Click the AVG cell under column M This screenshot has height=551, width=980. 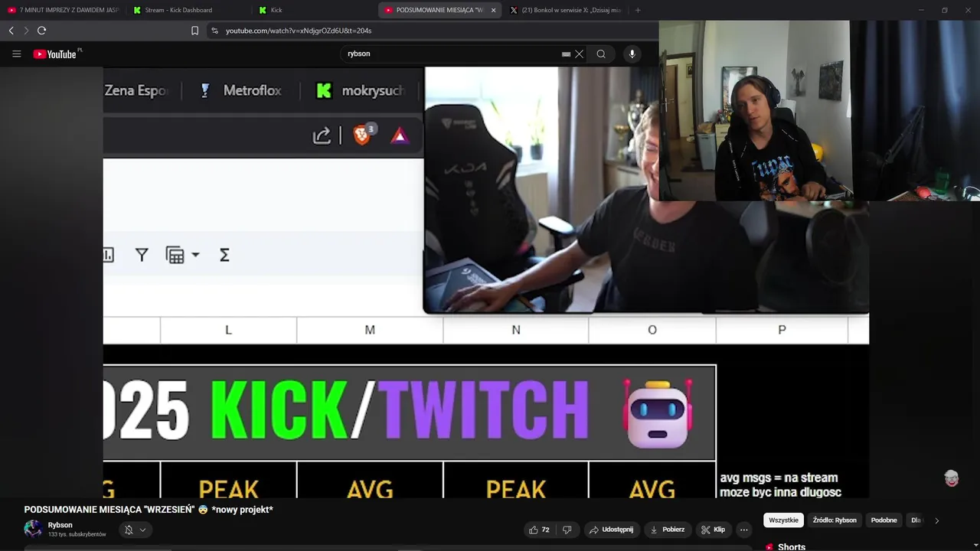370,481
